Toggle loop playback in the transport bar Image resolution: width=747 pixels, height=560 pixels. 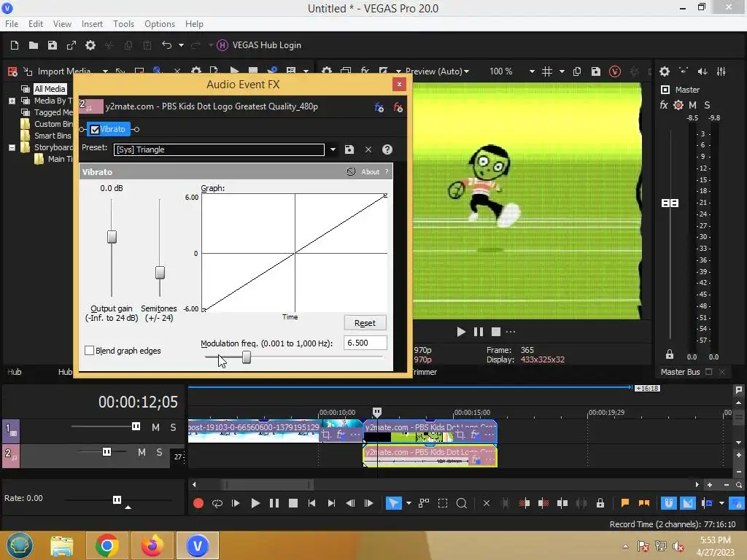(217, 503)
